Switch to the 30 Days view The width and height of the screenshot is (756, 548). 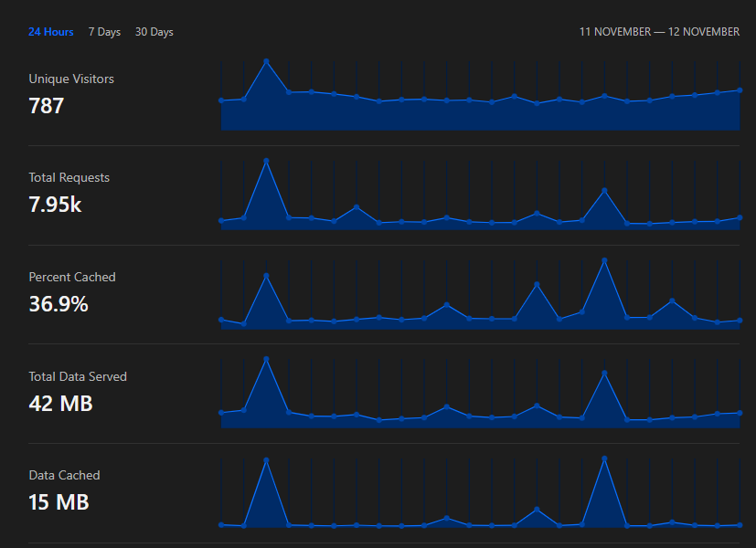154,32
